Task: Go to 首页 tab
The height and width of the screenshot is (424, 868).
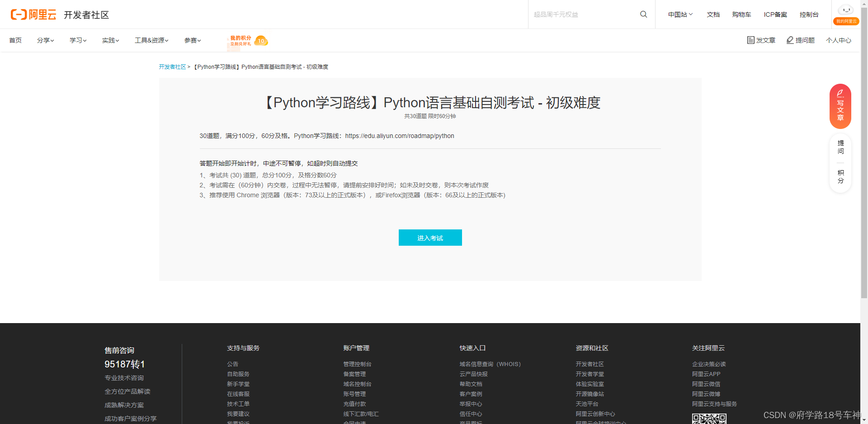Action: click(15, 40)
